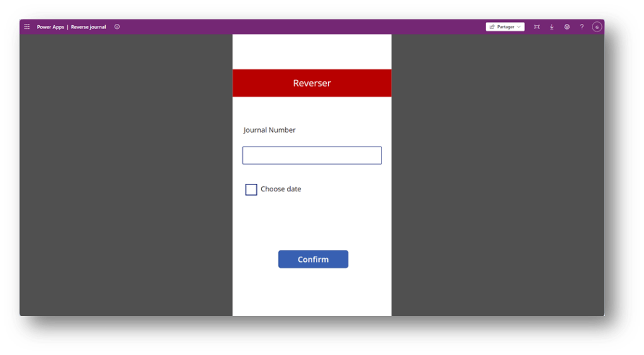Screen dimensions: 644x355
Task: Open help via the question mark icon
Action: click(x=582, y=27)
